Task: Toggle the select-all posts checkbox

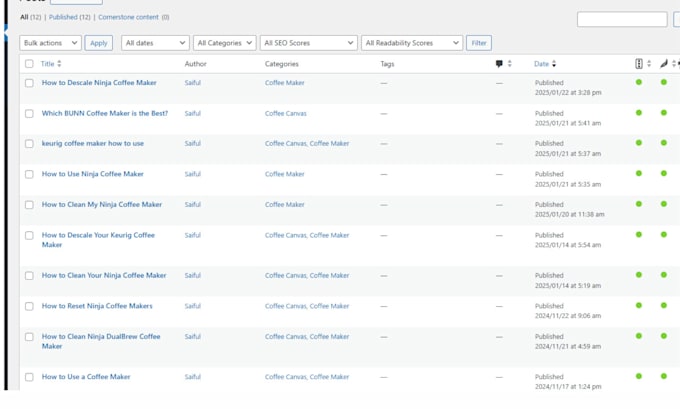Action: tap(29, 64)
